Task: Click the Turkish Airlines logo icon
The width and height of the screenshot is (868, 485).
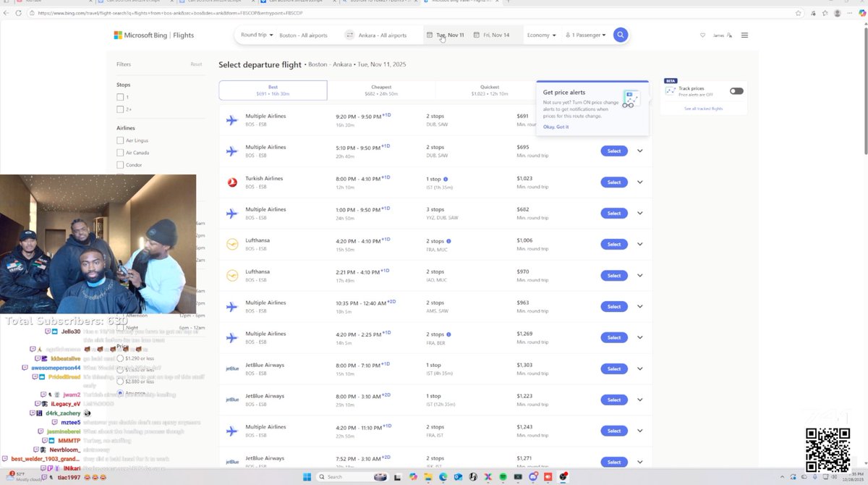Action: pyautogui.click(x=232, y=182)
